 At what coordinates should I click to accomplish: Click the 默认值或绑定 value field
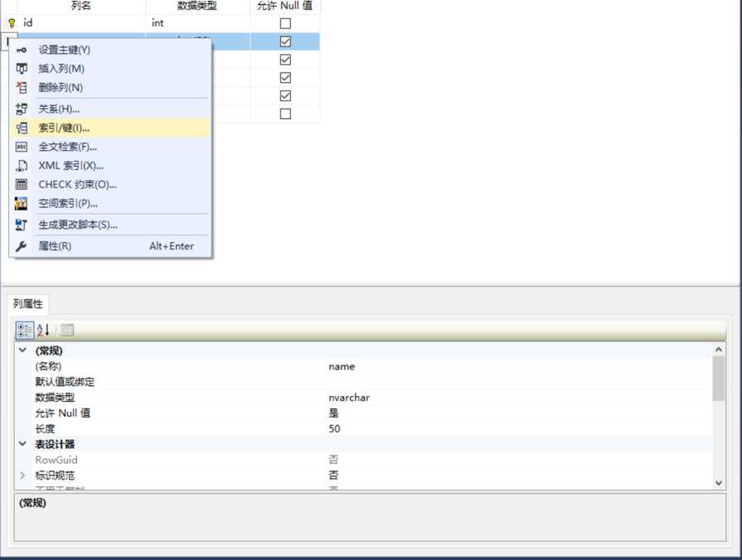(519, 382)
